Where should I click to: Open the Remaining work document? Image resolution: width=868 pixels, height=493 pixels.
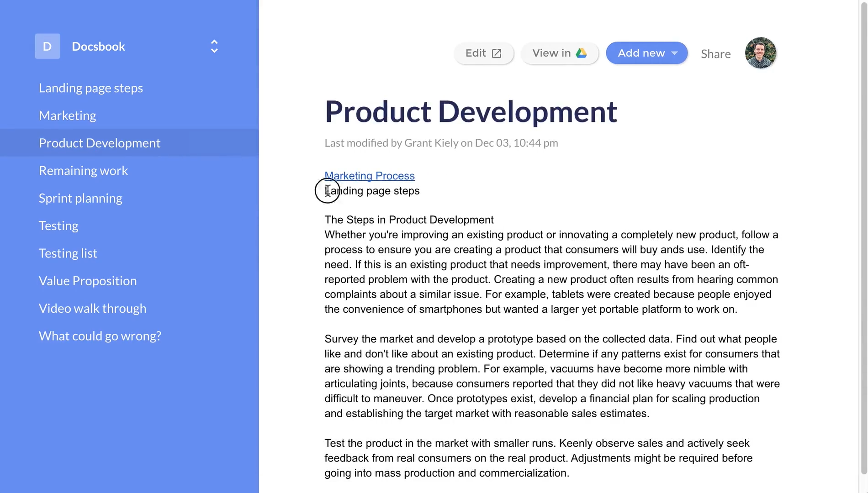point(83,170)
